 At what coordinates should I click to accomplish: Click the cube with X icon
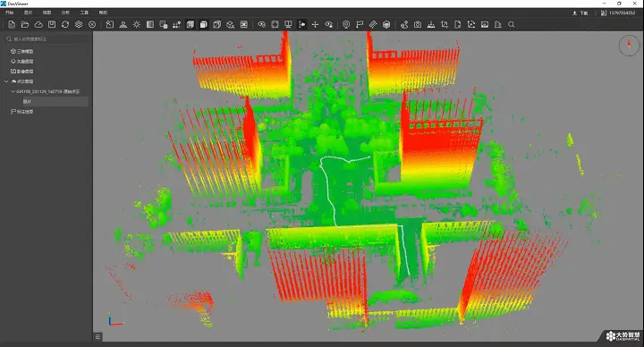231,25
